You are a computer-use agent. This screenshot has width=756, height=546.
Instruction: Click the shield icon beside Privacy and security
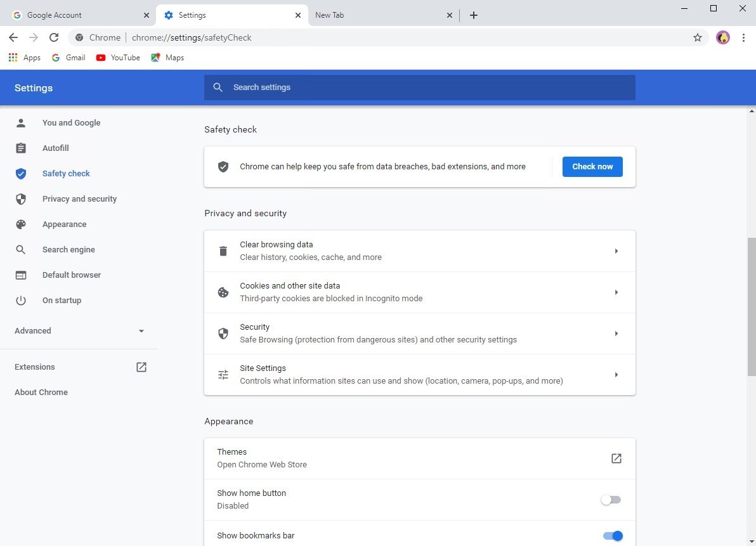click(x=21, y=199)
